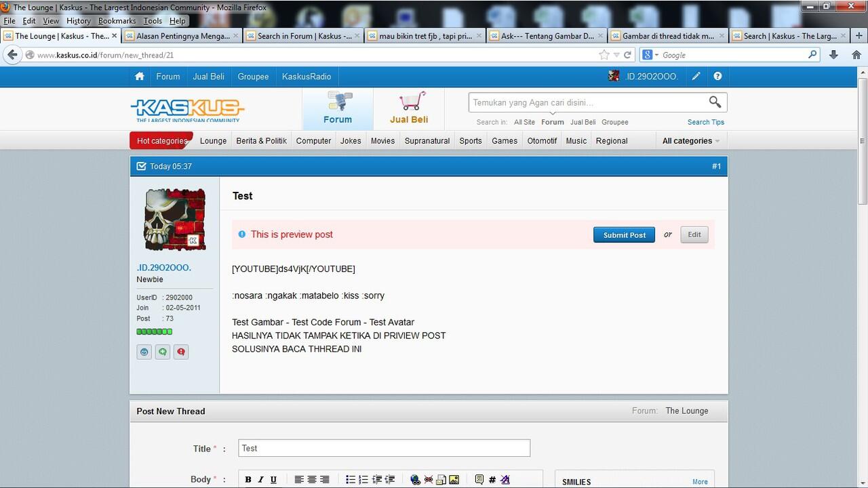Click post number #1 link
Viewport: 868px width, 488px height.
coord(716,166)
